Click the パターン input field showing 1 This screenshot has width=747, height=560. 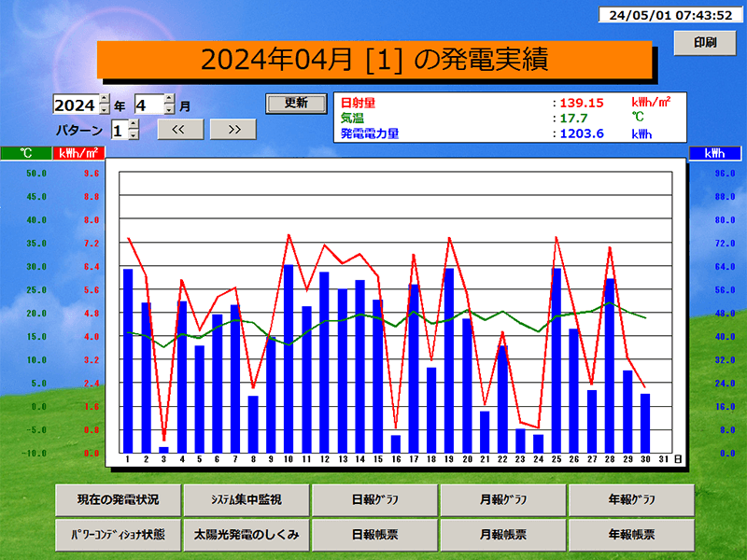click(x=120, y=130)
